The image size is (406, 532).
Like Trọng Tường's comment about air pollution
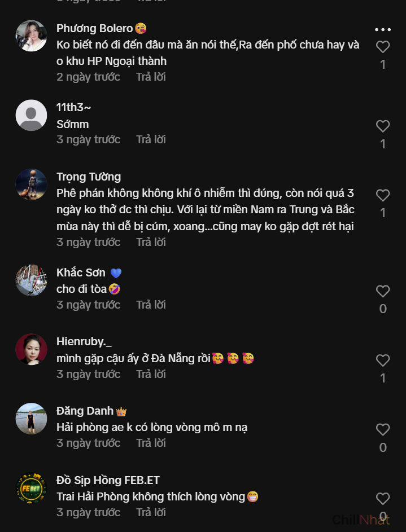[x=383, y=195]
